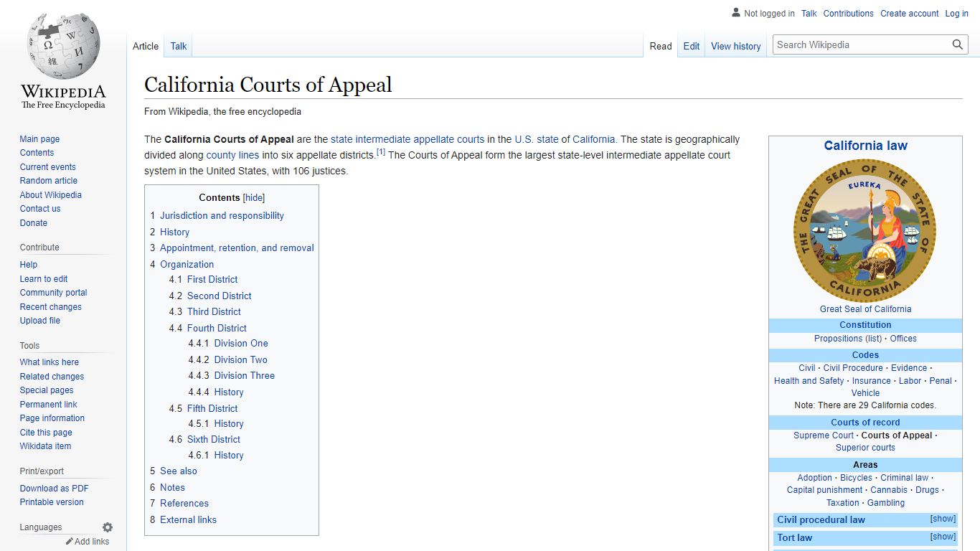This screenshot has width=980, height=551.
Task: Go to First District in contents
Action: tap(212, 280)
